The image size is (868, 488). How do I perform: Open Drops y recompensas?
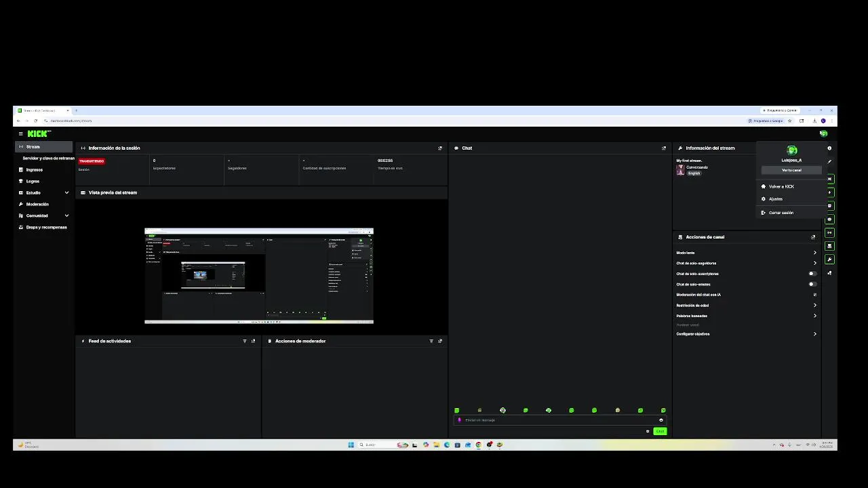pyautogui.click(x=46, y=227)
